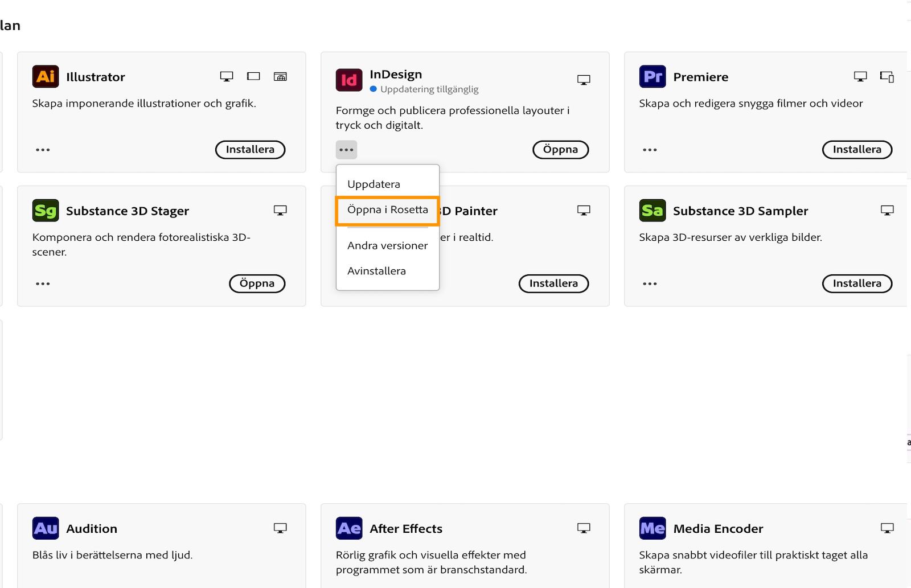
Task: Open more options for Substance 3D Sampler
Action: tap(650, 283)
